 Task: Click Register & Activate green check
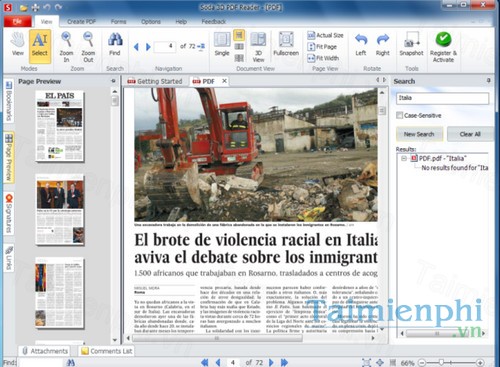443,47
